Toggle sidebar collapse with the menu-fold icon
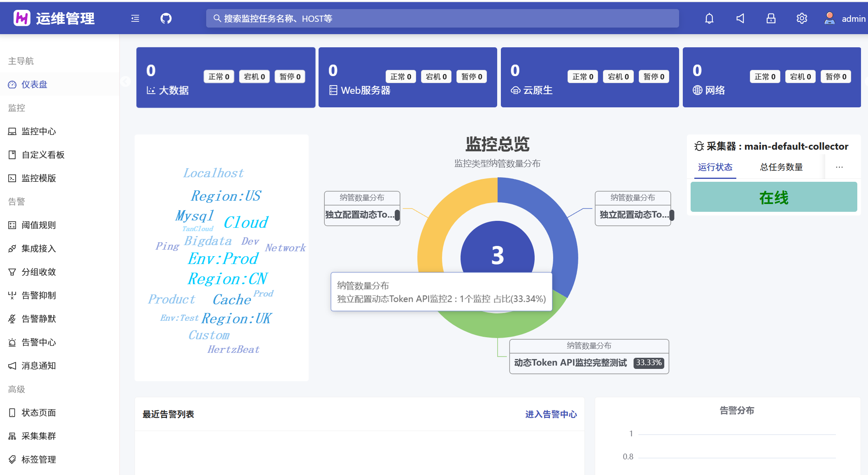The width and height of the screenshot is (868, 475). [135, 19]
